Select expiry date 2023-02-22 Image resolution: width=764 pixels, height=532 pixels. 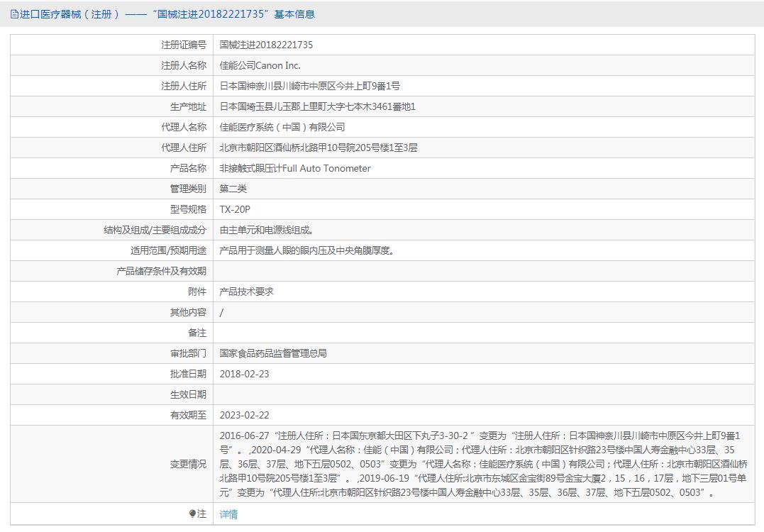coord(244,414)
